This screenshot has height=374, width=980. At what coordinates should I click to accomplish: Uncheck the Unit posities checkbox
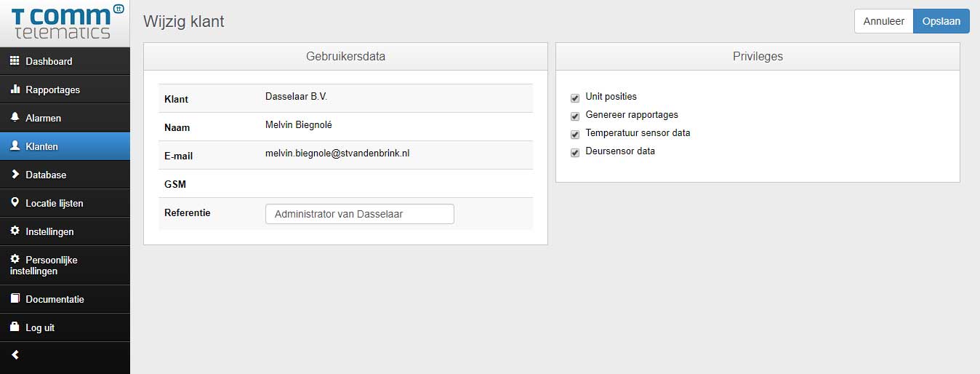tap(575, 98)
